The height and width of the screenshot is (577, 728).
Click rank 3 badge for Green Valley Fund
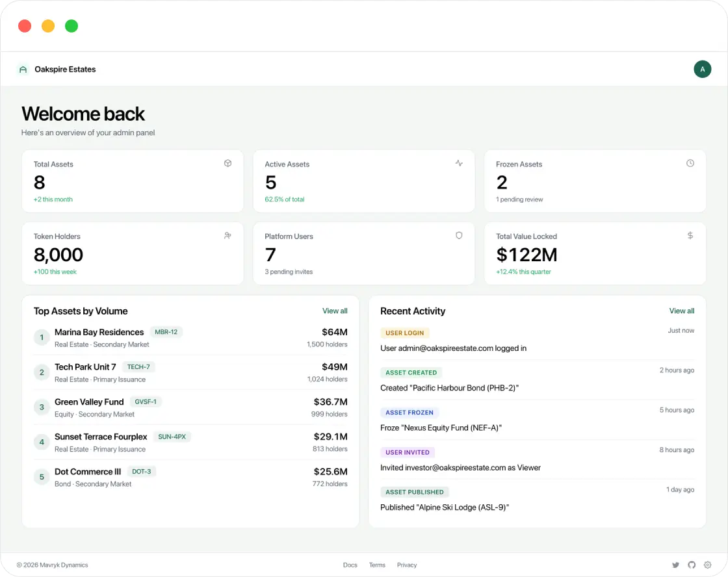pyautogui.click(x=42, y=407)
